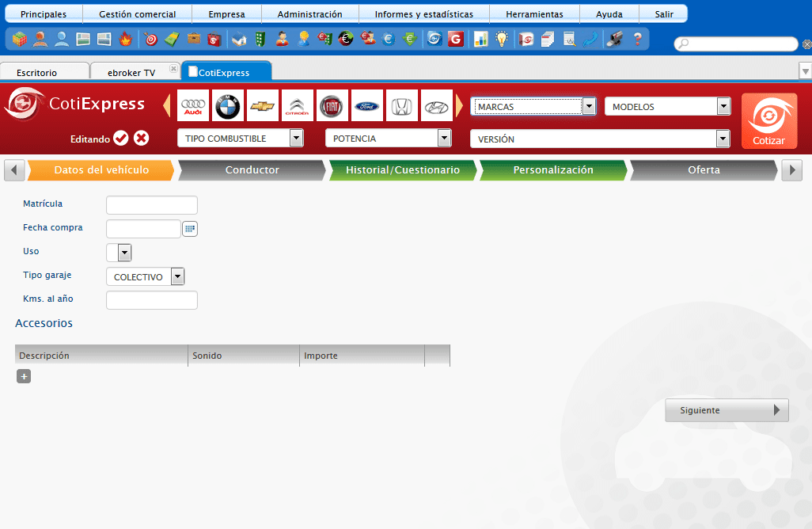Cancel editing with the red X icon
The image size is (812, 529).
142,139
